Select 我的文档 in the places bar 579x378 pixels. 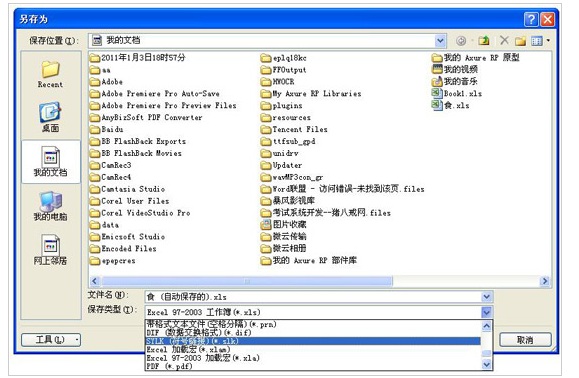pyautogui.click(x=51, y=161)
